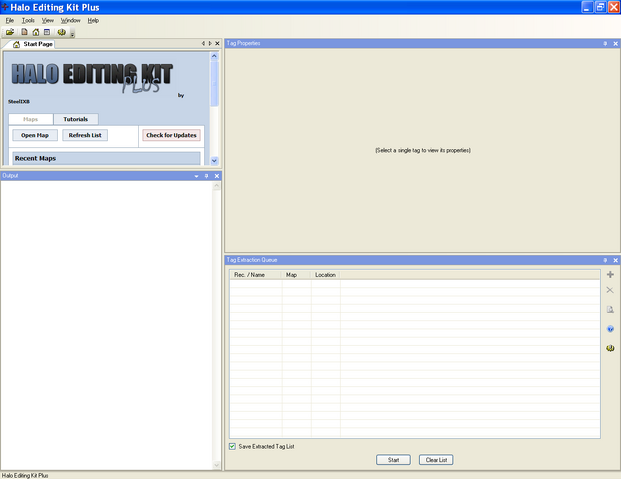Viewport: 621px width, 479px height.
Task: Click the remove X icon beside extraction queue
Action: pos(610,290)
